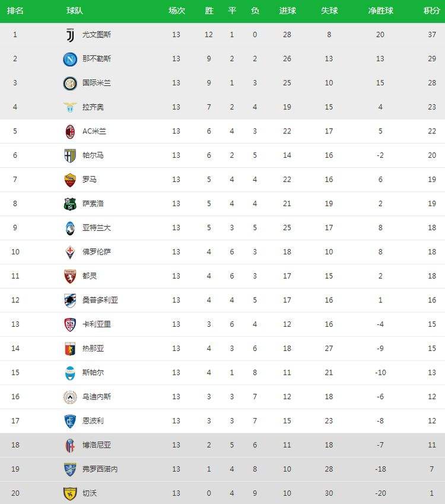This screenshot has height=504, width=445.
Task: Click the Napoli club crest icon
Action: point(70,59)
